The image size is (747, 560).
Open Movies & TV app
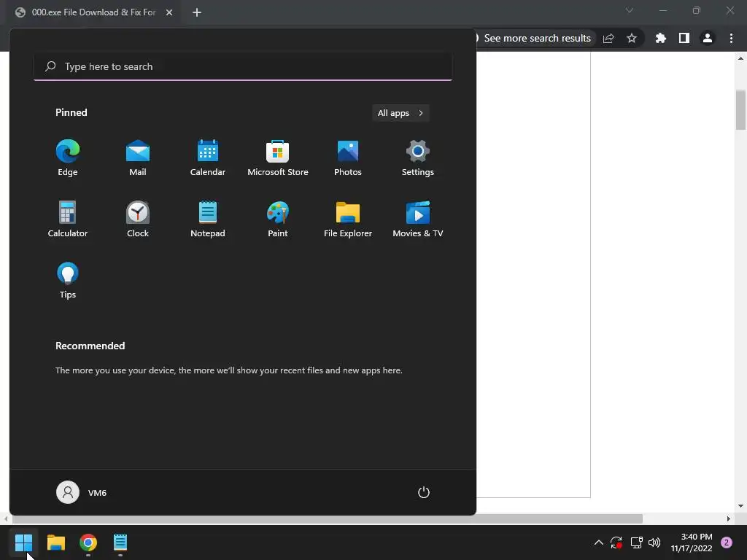pos(418,219)
